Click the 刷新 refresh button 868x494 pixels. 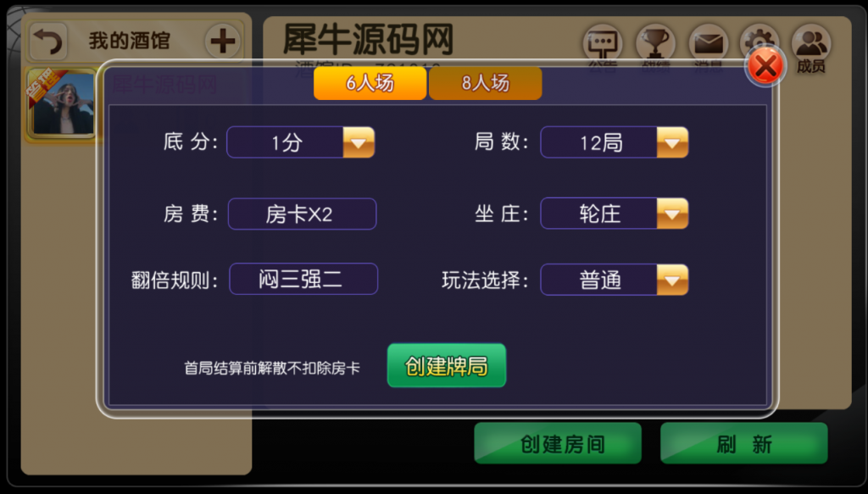coord(744,443)
